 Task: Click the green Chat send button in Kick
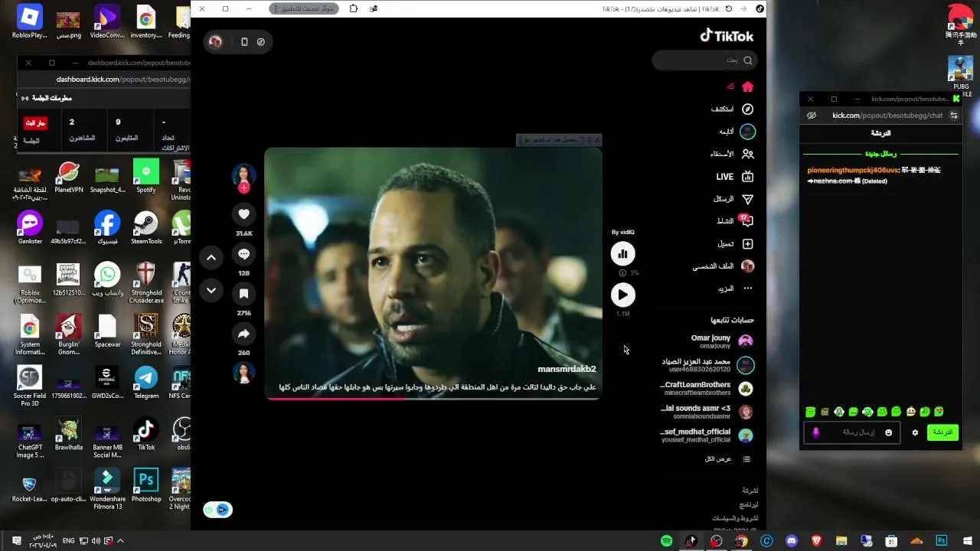(942, 432)
